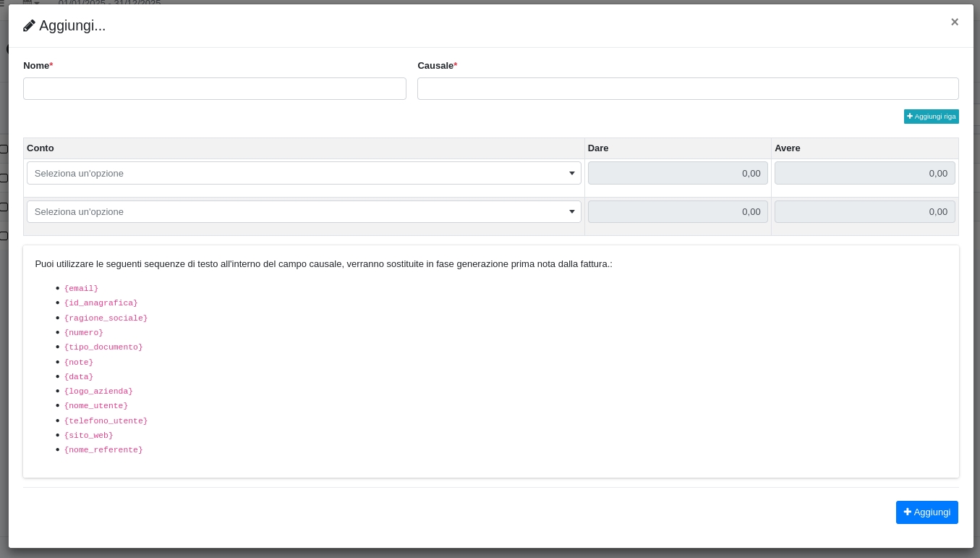Image resolution: width=980 pixels, height=558 pixels.
Task: Close the Aggiungi dialog with the X
Action: click(954, 22)
